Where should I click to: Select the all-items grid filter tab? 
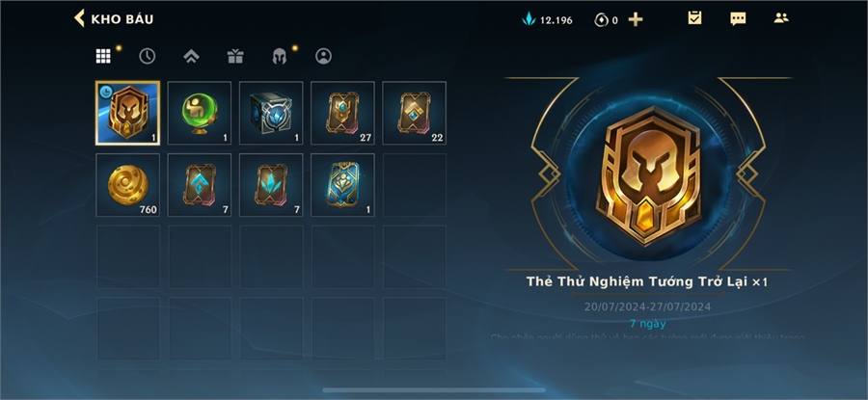pos(103,56)
